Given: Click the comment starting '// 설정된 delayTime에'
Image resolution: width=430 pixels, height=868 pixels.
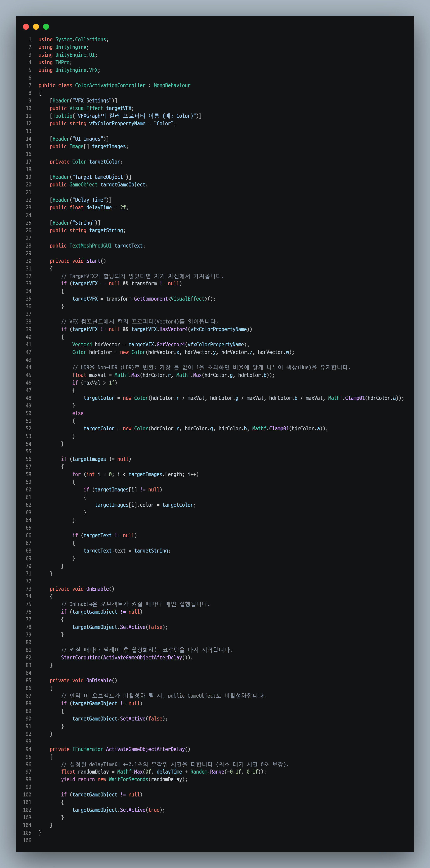Looking at the screenshot, I should pos(175,764).
